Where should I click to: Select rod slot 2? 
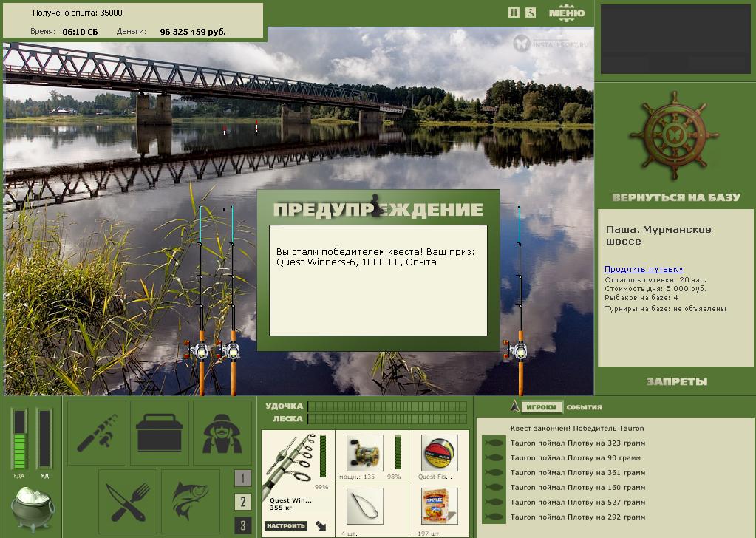(243, 502)
